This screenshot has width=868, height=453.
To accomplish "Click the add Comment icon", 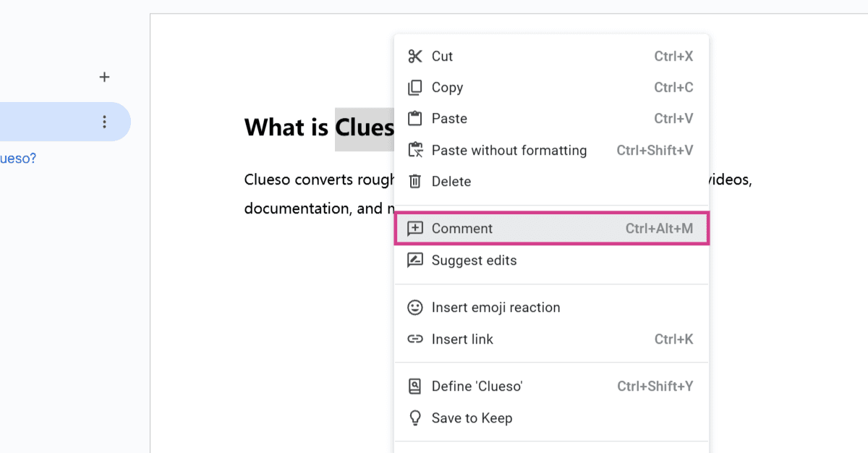I will click(414, 229).
